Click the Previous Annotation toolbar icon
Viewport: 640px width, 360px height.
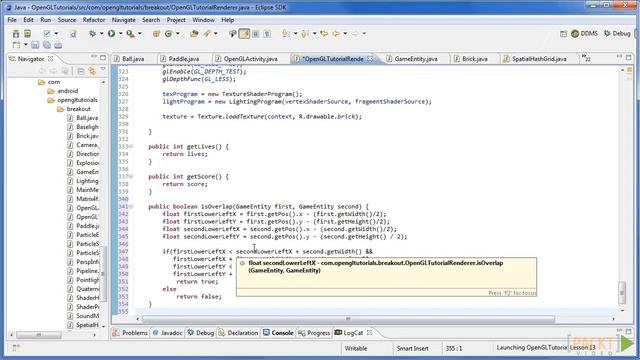point(304,34)
